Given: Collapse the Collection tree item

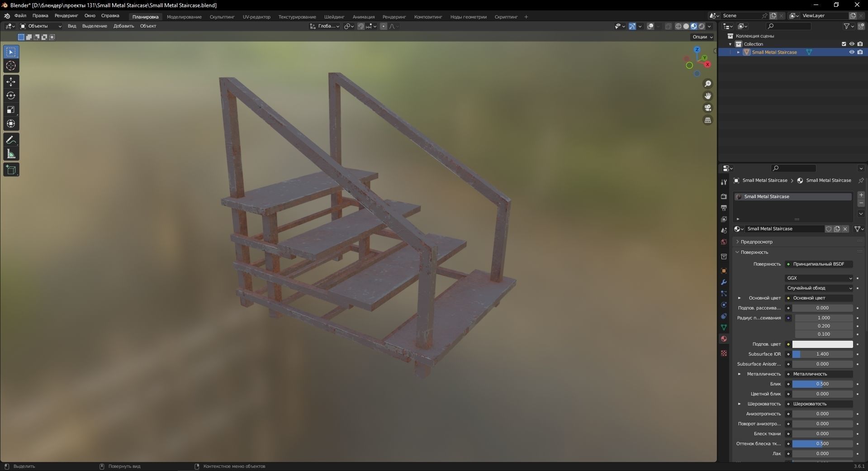Looking at the screenshot, I should 730,44.
